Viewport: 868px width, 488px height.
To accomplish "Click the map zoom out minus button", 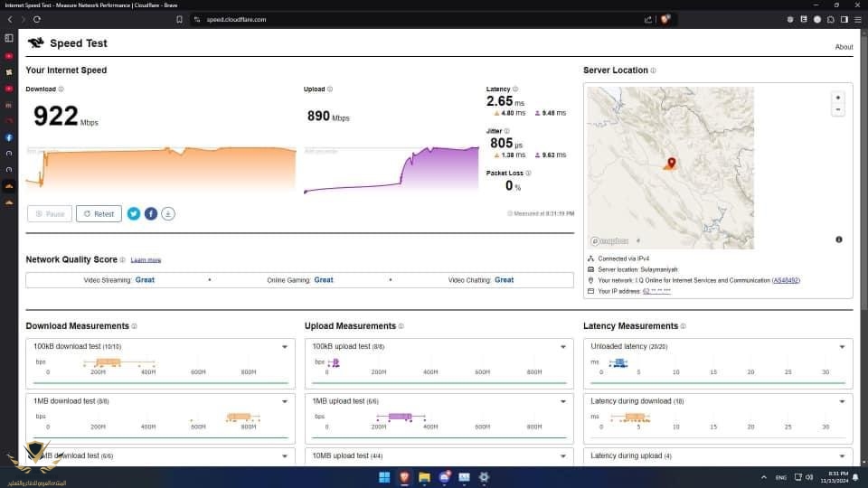I will point(838,109).
